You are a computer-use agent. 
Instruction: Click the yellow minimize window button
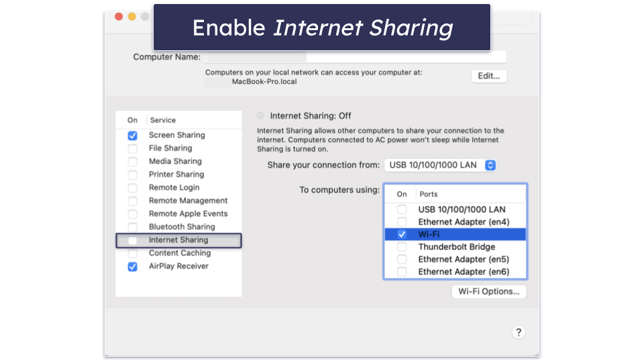tap(131, 17)
